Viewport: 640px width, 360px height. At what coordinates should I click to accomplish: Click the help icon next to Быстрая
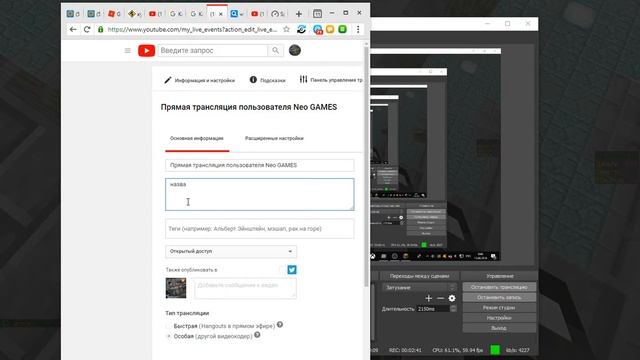point(280,325)
